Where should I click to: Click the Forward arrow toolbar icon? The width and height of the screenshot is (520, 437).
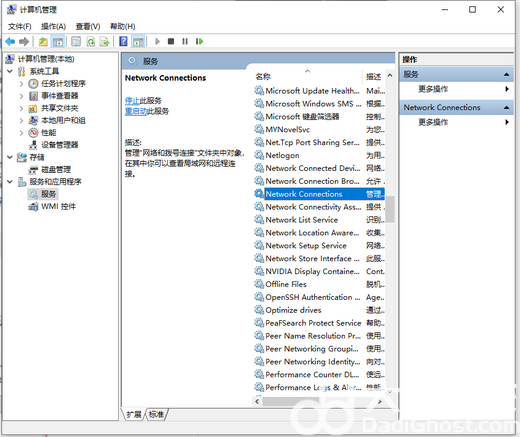24,42
